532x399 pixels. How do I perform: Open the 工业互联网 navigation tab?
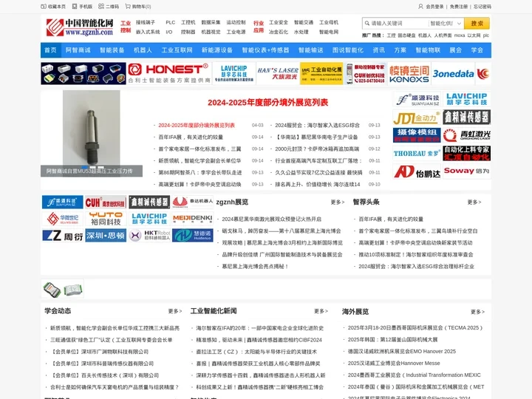point(177,50)
